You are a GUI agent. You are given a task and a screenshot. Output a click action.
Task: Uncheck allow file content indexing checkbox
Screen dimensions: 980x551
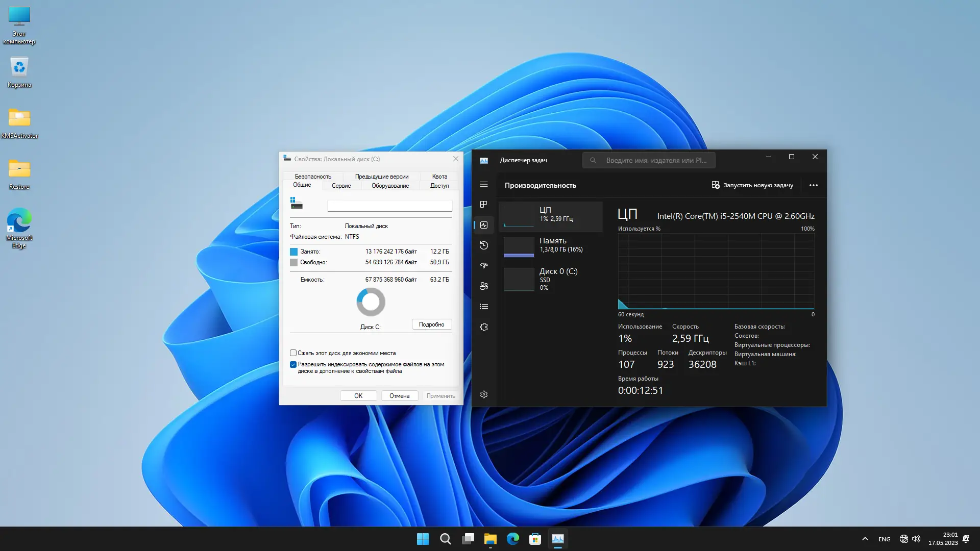[293, 365]
